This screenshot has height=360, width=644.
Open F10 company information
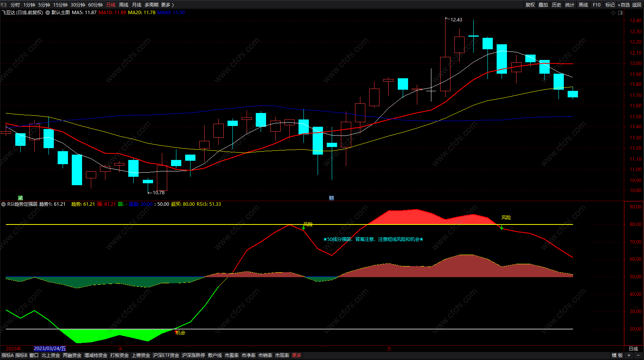point(597,5)
